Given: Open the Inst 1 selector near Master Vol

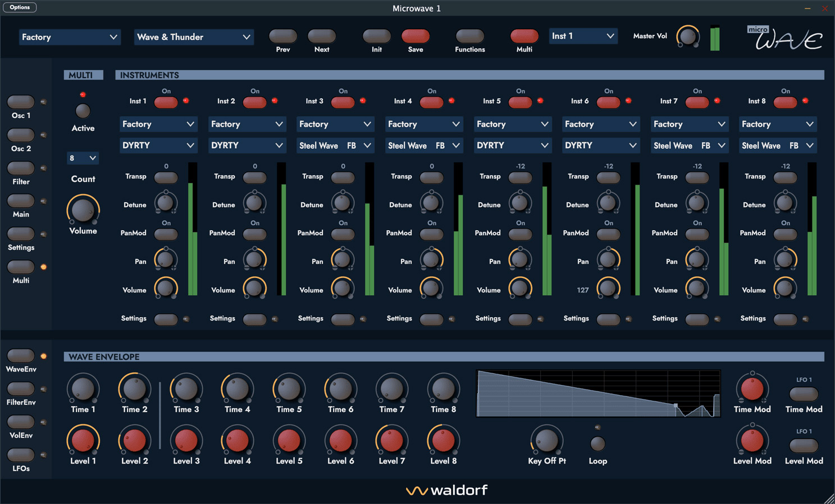Looking at the screenshot, I should (x=583, y=35).
